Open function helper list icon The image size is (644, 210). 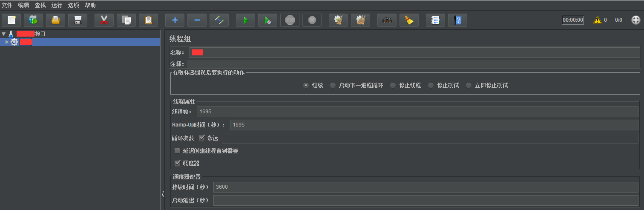[x=435, y=20]
